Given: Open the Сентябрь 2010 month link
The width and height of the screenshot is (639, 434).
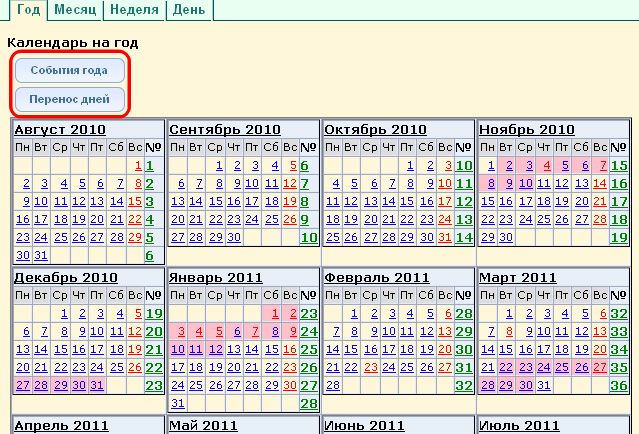Looking at the screenshot, I should pyautogui.click(x=225, y=130).
